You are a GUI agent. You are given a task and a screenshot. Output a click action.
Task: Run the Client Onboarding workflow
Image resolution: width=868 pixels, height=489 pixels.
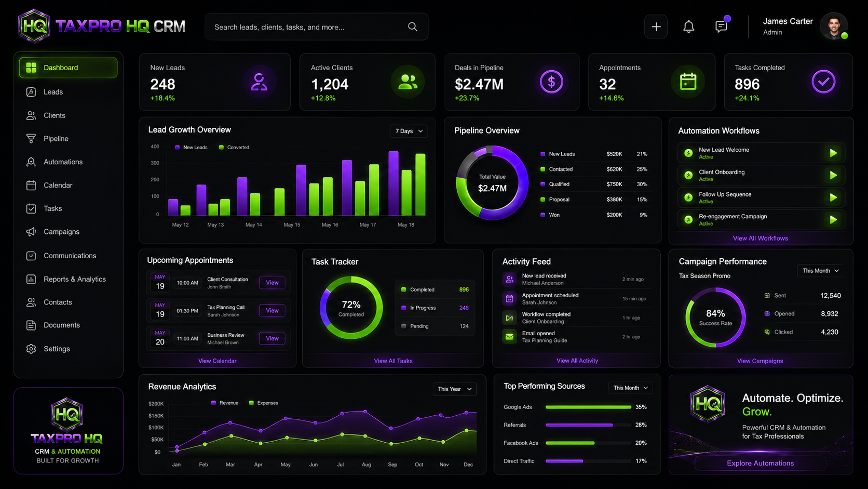(833, 176)
